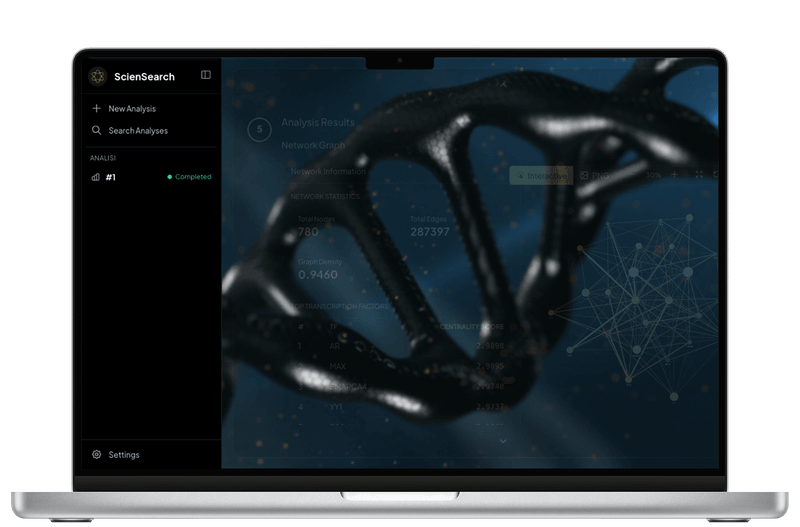Image resolution: width=800 pixels, height=527 pixels.
Task: Click the network graph visualization
Action: pyautogui.click(x=635, y=306)
